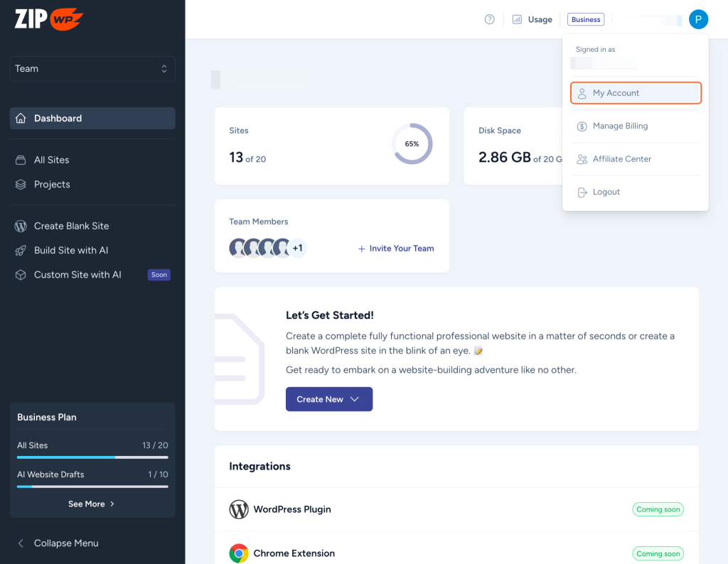Open the Create New dropdown button
Image resolution: width=728 pixels, height=564 pixels.
coord(328,399)
